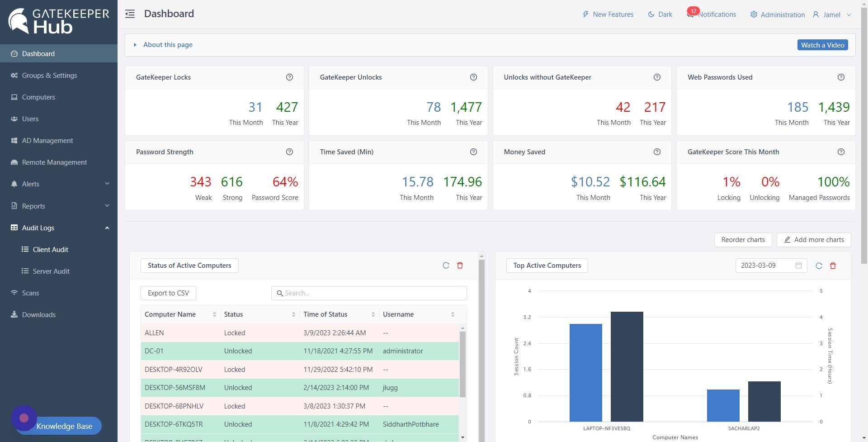Open Remote Management in sidebar
The image size is (868, 442).
(59, 162)
